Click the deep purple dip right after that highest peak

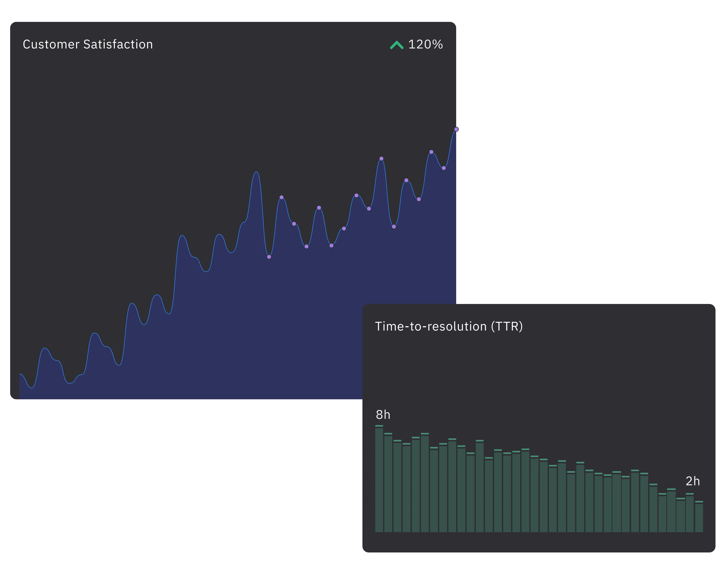coord(394,227)
